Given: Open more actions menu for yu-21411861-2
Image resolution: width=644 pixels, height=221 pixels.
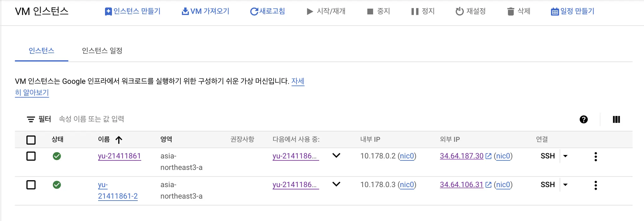Looking at the screenshot, I should (596, 185).
